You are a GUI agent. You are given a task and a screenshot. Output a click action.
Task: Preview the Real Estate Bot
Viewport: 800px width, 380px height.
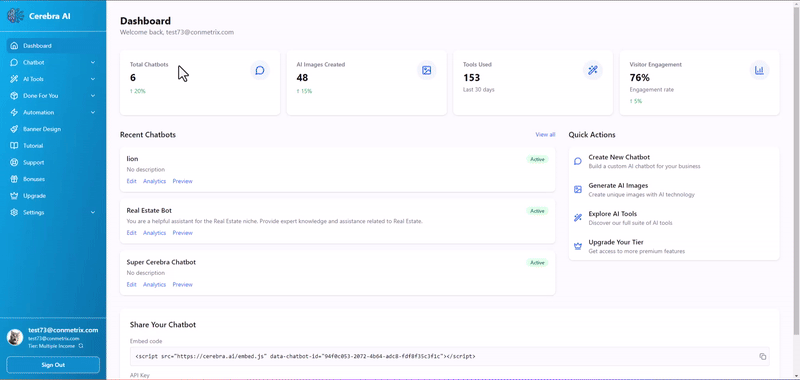182,233
